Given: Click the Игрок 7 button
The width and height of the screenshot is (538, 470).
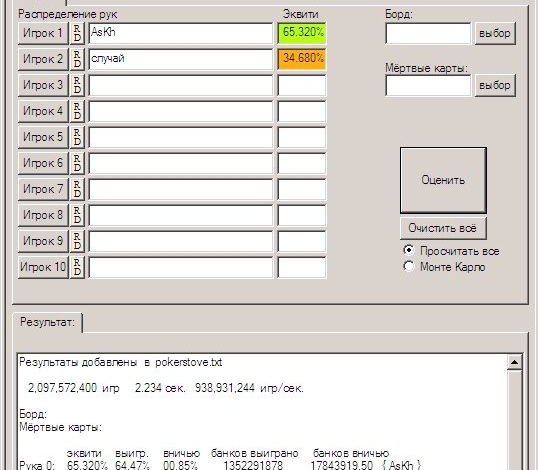Looking at the screenshot, I should [43, 189].
